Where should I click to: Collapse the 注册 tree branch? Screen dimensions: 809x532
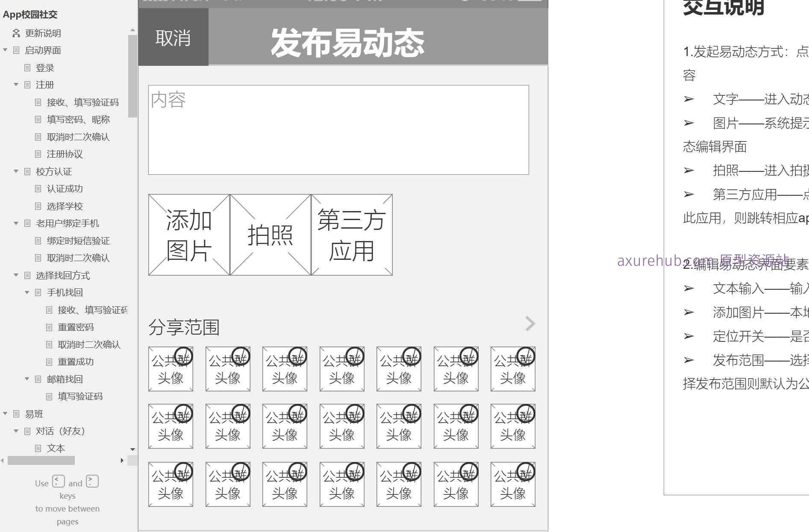point(16,85)
